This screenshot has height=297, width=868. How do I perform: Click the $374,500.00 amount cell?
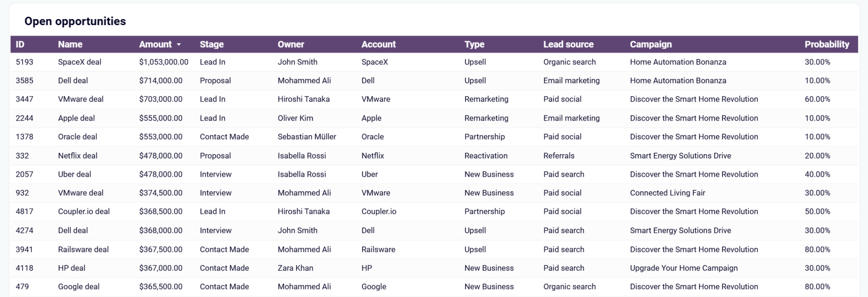pyautogui.click(x=161, y=193)
